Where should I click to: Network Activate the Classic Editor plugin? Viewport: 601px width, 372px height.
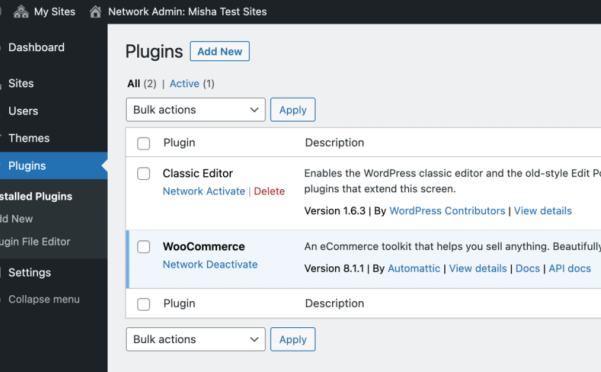coord(204,191)
